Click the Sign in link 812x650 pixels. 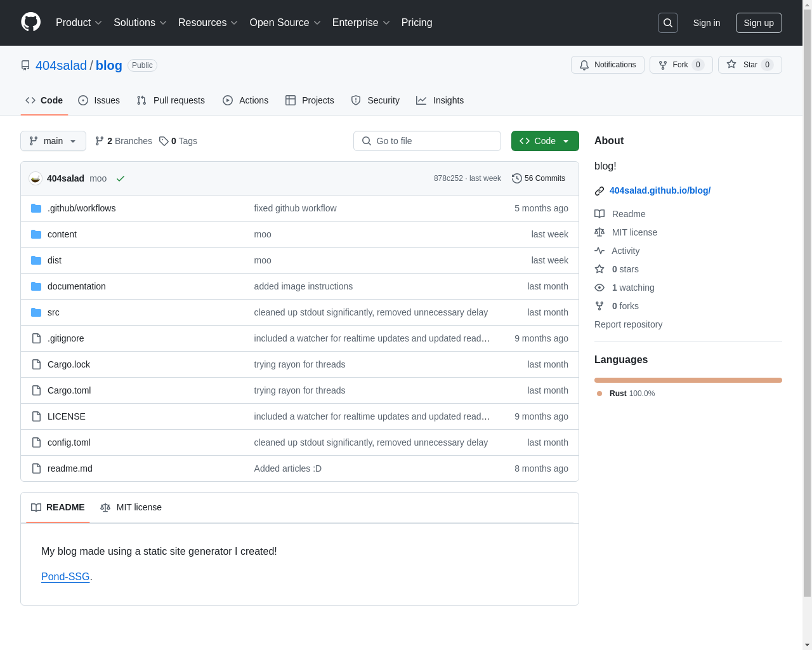707,23
